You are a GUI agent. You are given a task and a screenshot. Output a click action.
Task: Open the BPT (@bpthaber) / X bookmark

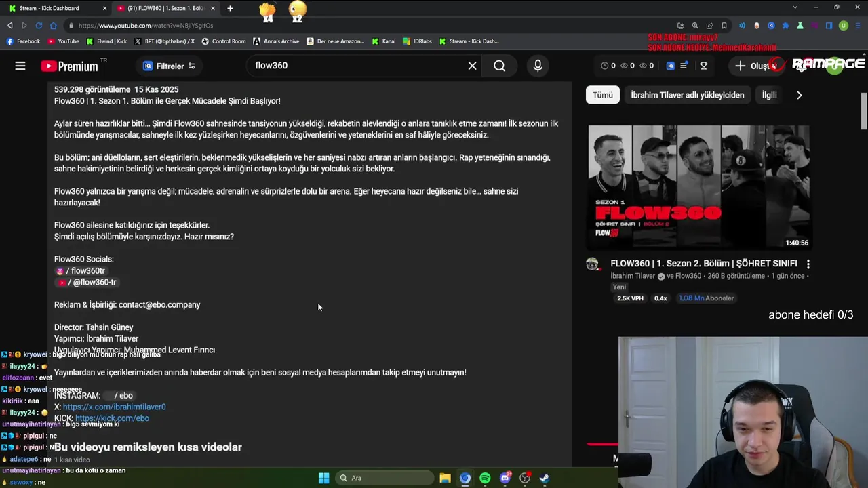(x=165, y=41)
